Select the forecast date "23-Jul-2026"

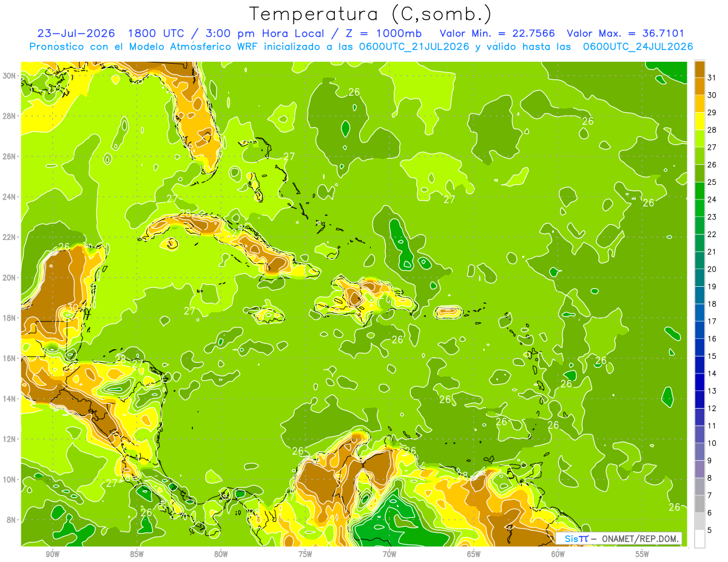click(x=77, y=33)
